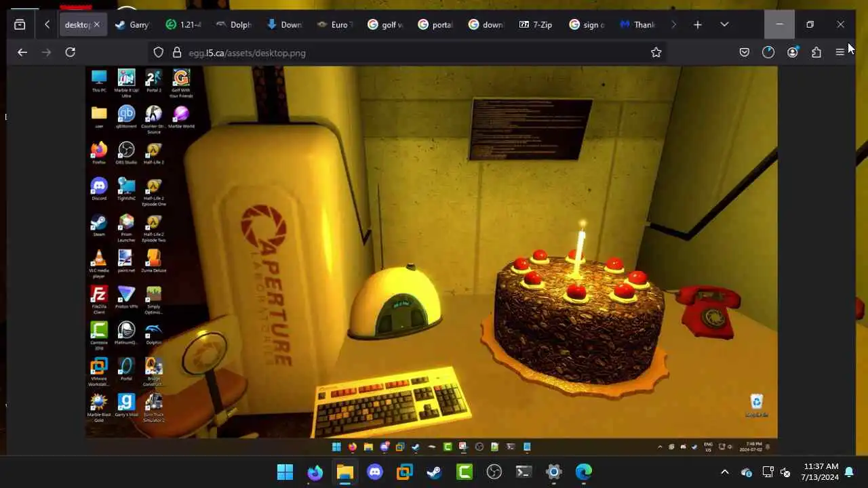Open VMware Workstation from the taskbar

pos(405,472)
